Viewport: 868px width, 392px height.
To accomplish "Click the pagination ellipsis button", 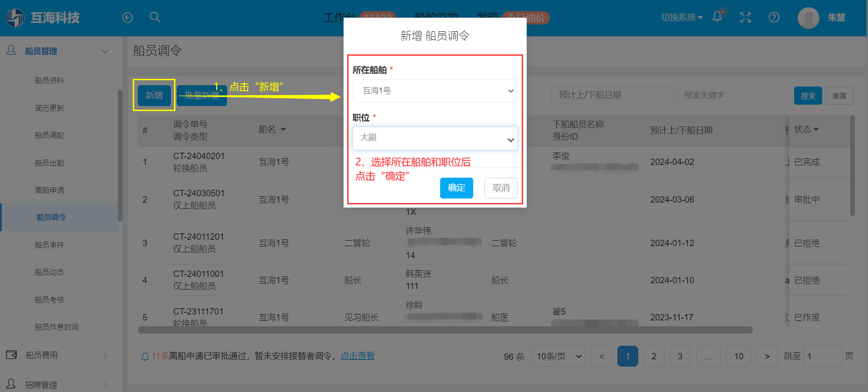I will (708, 356).
